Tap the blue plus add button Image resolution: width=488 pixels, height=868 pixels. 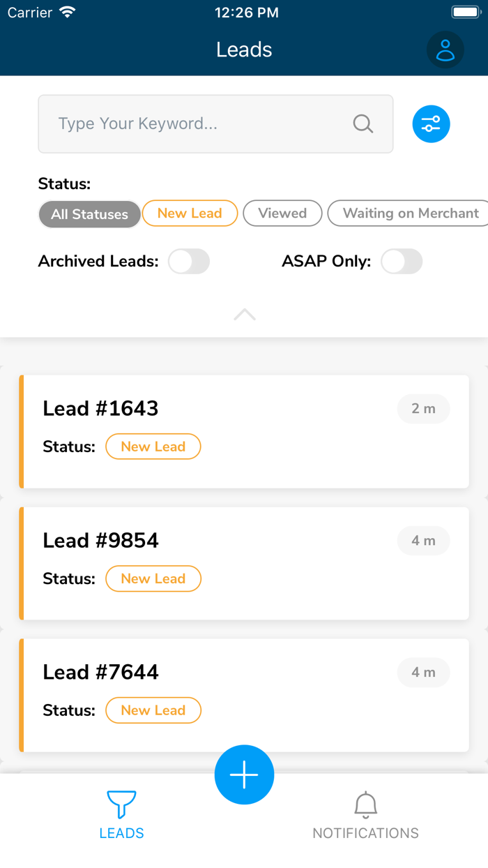(x=244, y=775)
